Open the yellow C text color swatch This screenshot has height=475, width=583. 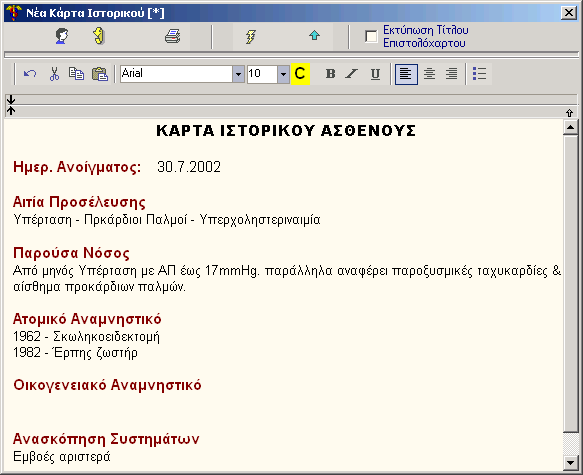[300, 74]
